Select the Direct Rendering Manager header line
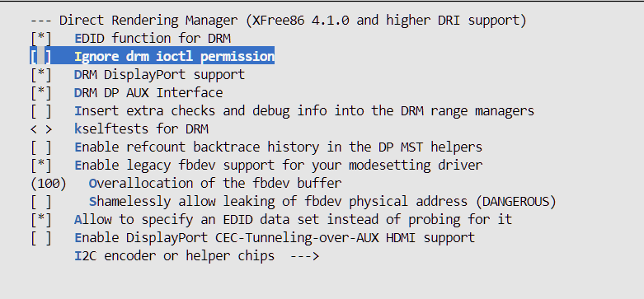Screen dimensions: 644x299 [279, 21]
